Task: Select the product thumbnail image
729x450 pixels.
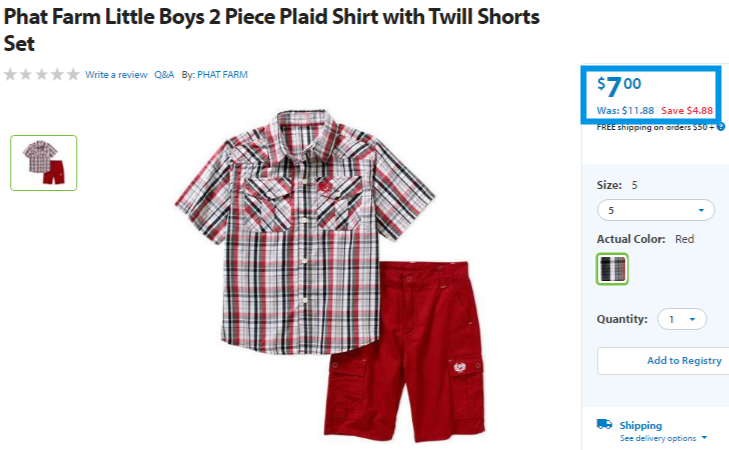Action: click(44, 163)
